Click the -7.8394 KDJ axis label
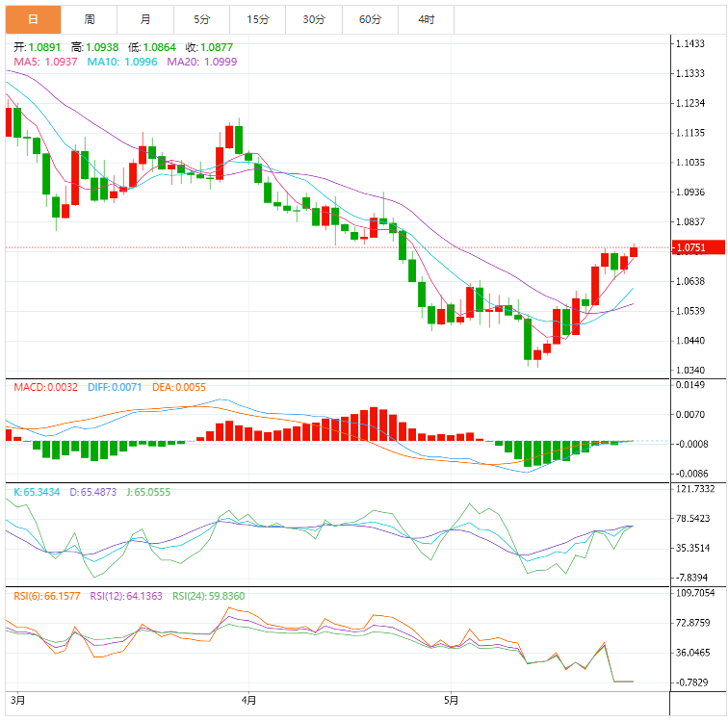Screen dimensions: 728x721 click(x=691, y=578)
